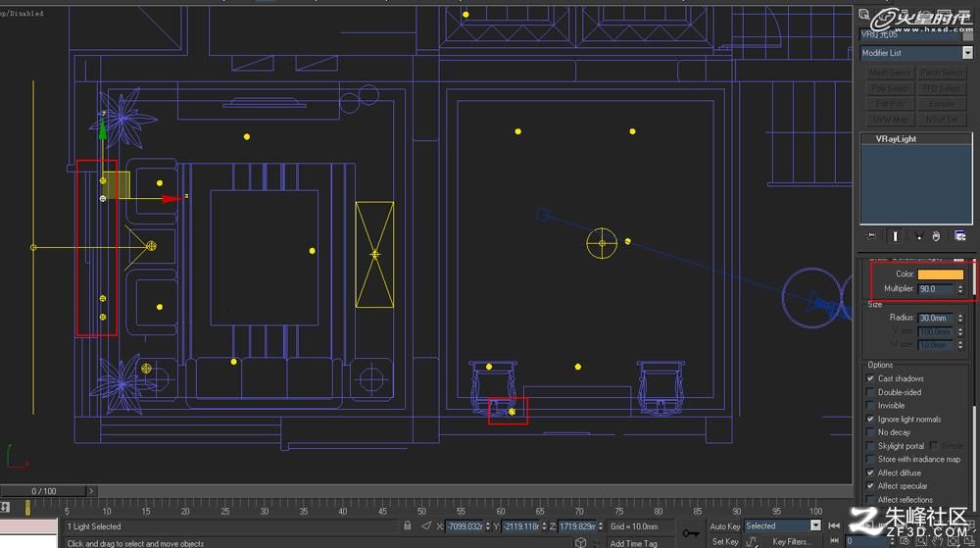Click the Grid = 10.0mm status text

pyautogui.click(x=634, y=526)
